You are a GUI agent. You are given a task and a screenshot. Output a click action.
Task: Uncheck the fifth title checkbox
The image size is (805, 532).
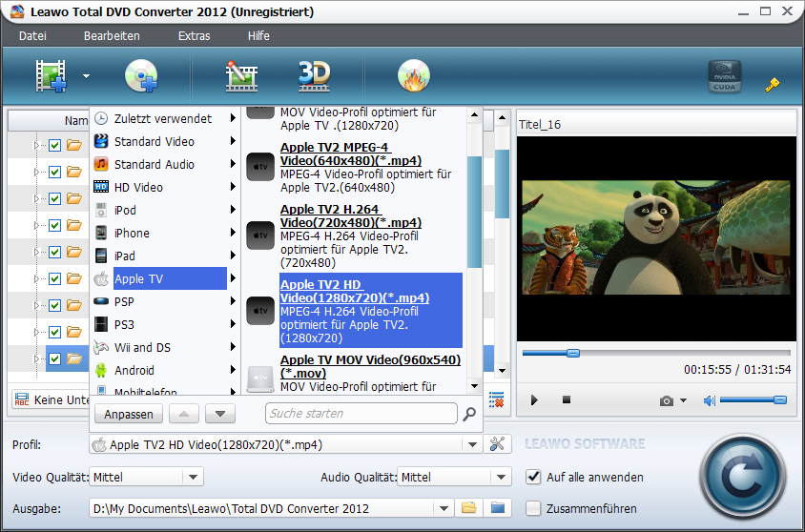[55, 252]
